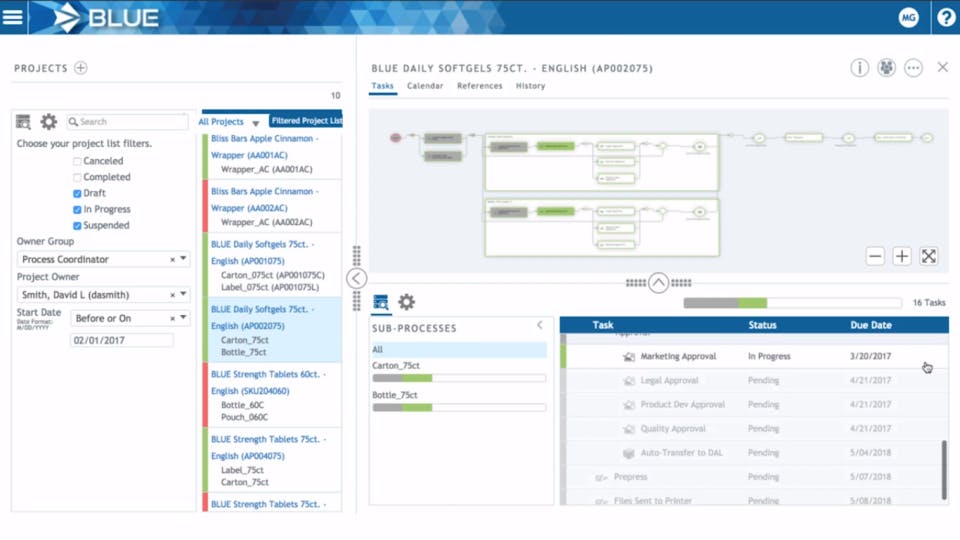Click the Marketing Approval task icon
The height and width of the screenshot is (540, 960).
point(629,357)
